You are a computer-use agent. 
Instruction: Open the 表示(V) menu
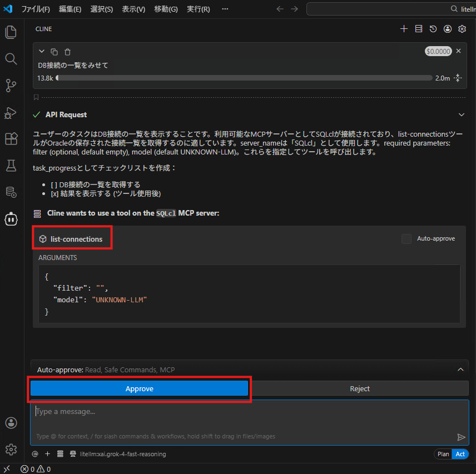pos(133,9)
